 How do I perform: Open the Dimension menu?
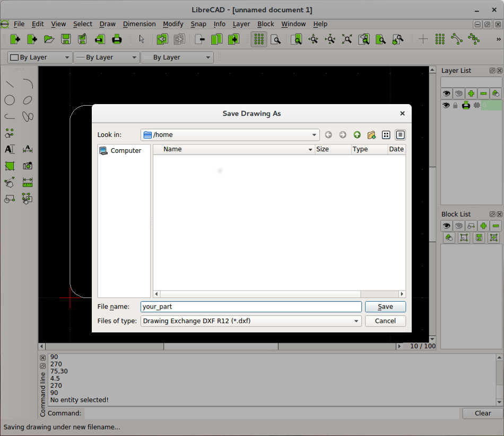coord(139,24)
